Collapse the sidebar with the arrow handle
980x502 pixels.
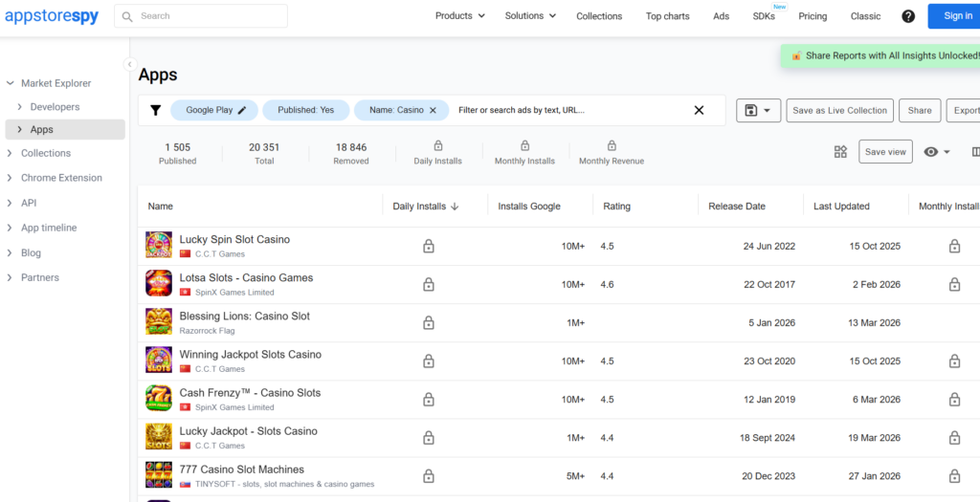130,64
